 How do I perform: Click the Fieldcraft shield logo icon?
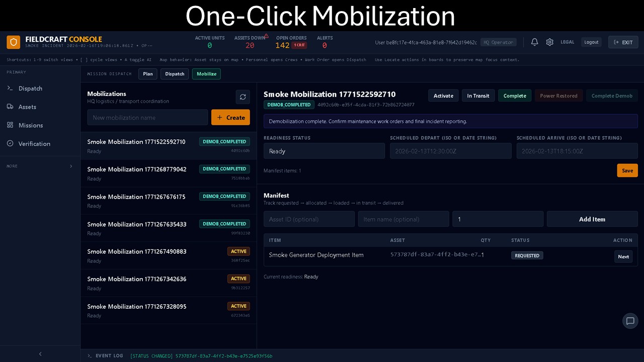(14, 42)
